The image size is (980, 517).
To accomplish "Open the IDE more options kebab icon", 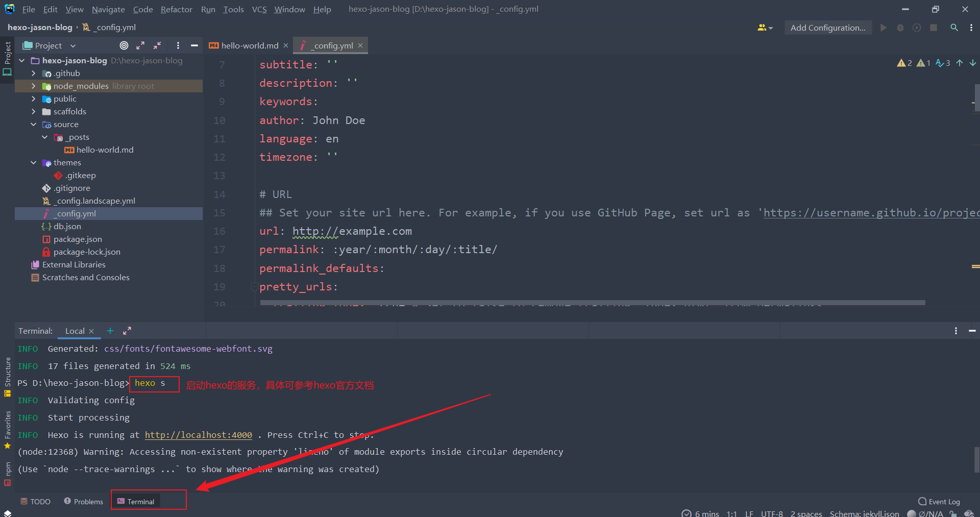I will [x=971, y=28].
